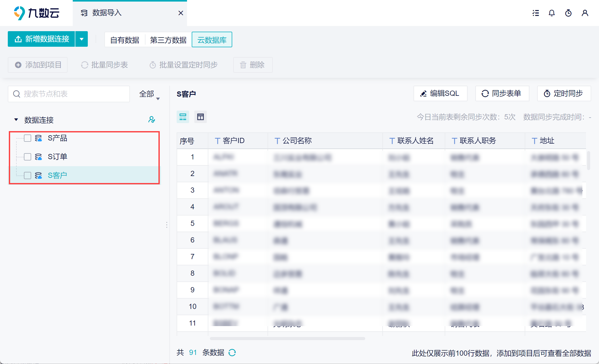The image size is (599, 364).
Task: Switch to the 第三方数据 tab
Action: (168, 40)
